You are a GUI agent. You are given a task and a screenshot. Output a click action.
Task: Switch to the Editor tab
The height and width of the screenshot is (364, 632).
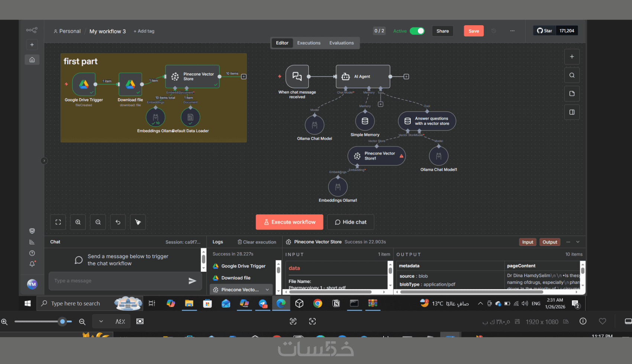[x=282, y=43]
